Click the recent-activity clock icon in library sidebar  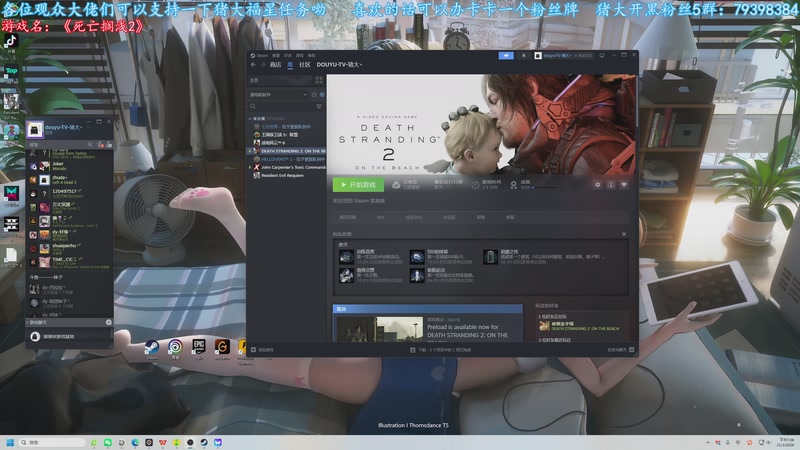point(314,94)
